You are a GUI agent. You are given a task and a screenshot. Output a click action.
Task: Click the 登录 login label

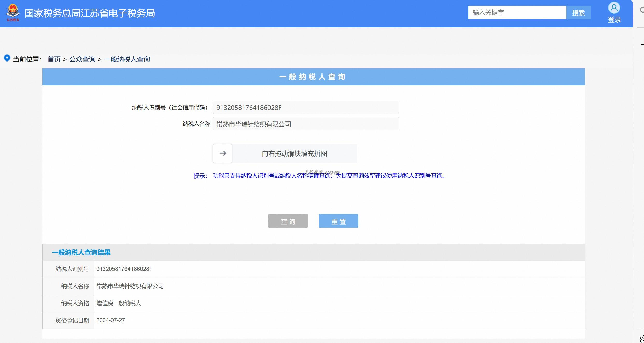[614, 20]
